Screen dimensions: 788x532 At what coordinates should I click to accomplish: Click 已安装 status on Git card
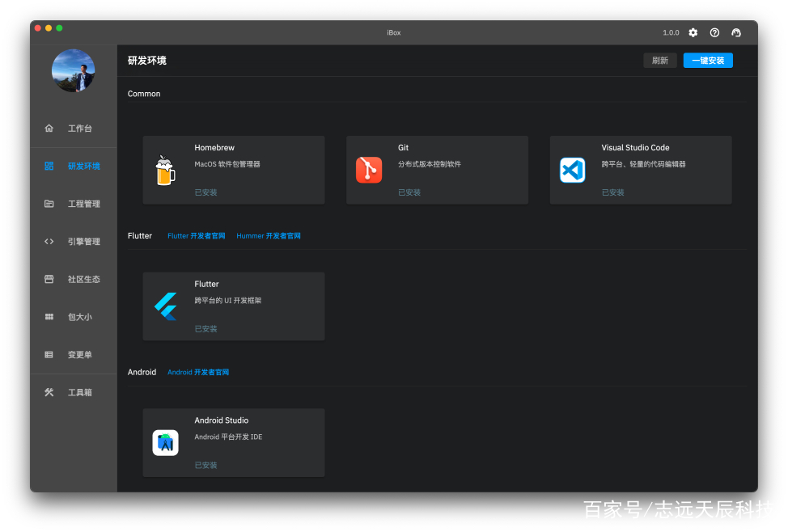(x=409, y=192)
